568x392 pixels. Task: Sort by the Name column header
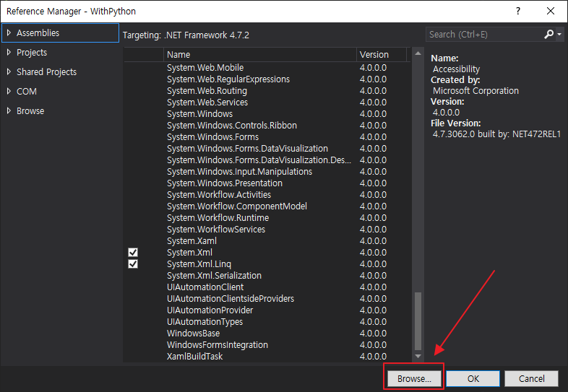(x=259, y=55)
